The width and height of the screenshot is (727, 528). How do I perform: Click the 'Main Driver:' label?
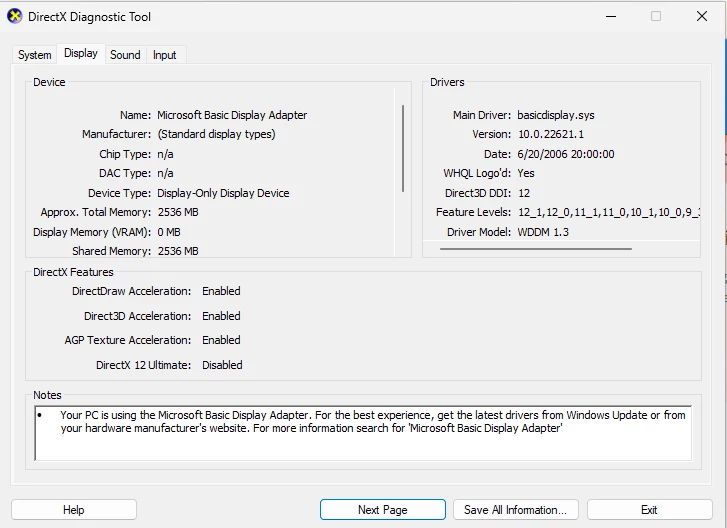[482, 115]
